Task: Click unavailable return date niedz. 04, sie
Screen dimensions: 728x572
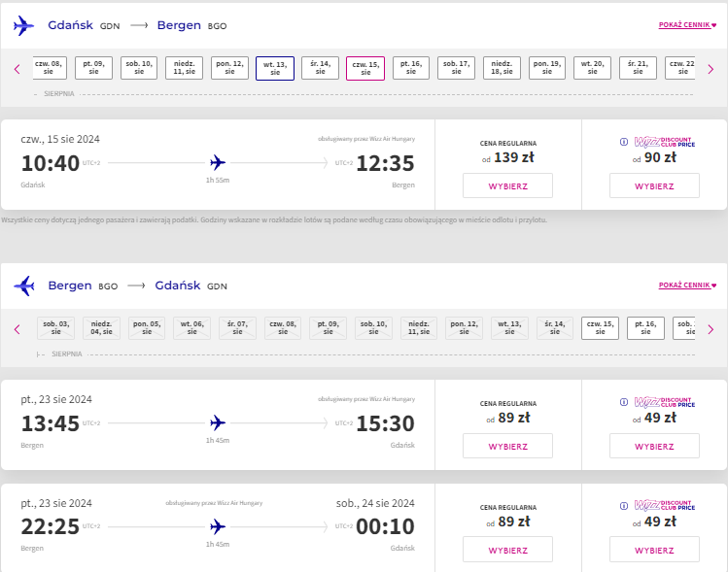Action: (101, 328)
